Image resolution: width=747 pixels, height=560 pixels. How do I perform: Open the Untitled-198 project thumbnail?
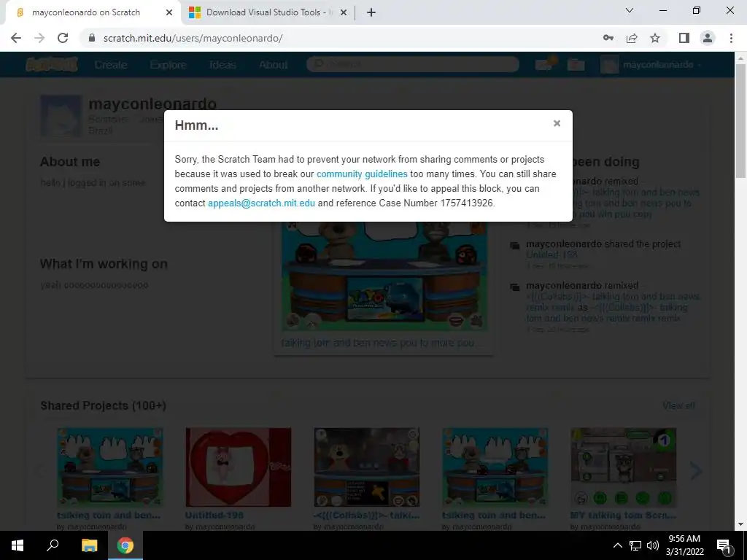click(x=239, y=467)
